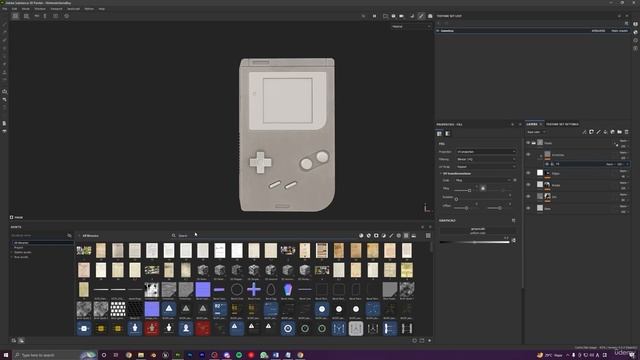The height and width of the screenshot is (360, 640).
Task: Open the Base color channel dropdown in Layers
Action: coord(536,132)
